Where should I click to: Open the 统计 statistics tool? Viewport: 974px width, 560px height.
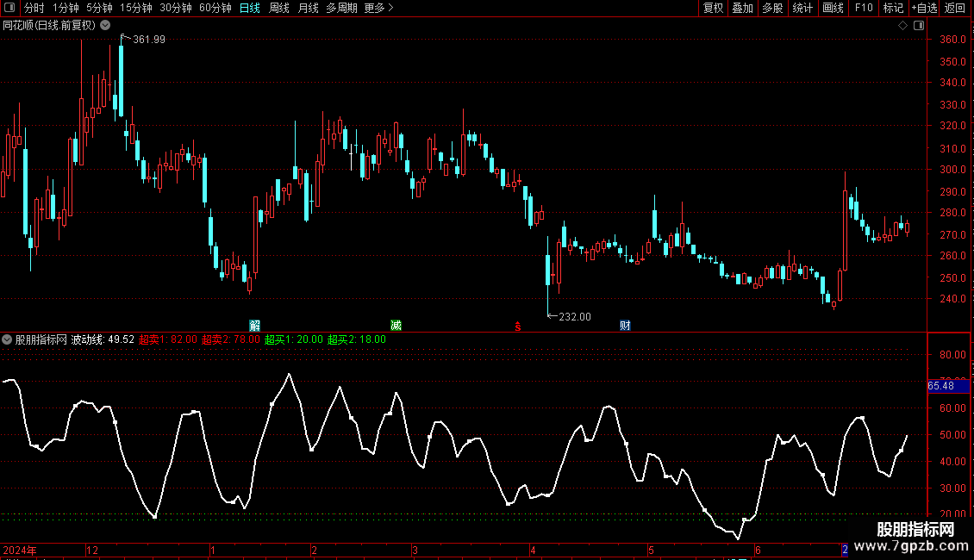tap(802, 8)
